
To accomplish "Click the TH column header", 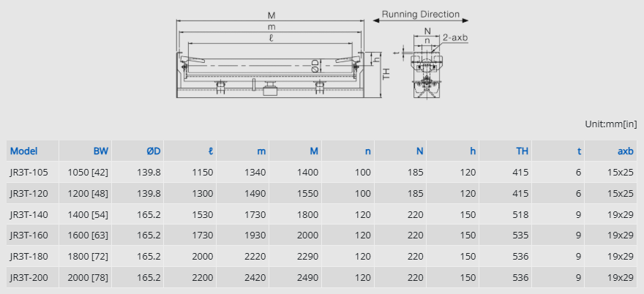I will pyautogui.click(x=522, y=151).
